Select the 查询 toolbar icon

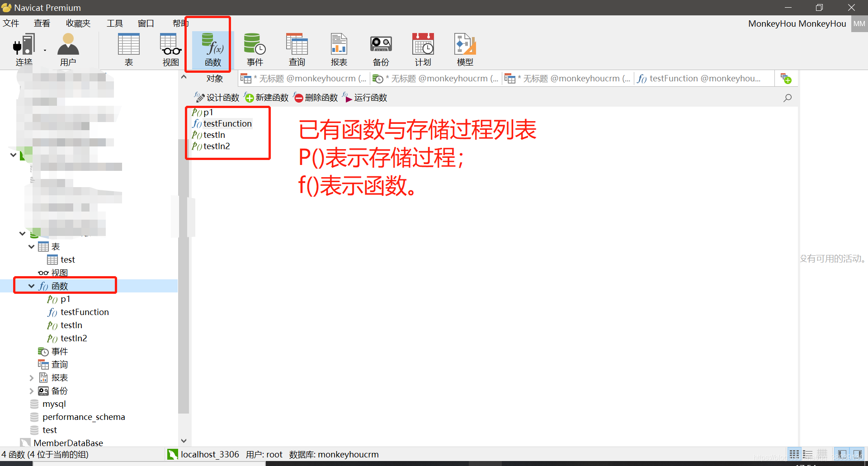tap(297, 50)
